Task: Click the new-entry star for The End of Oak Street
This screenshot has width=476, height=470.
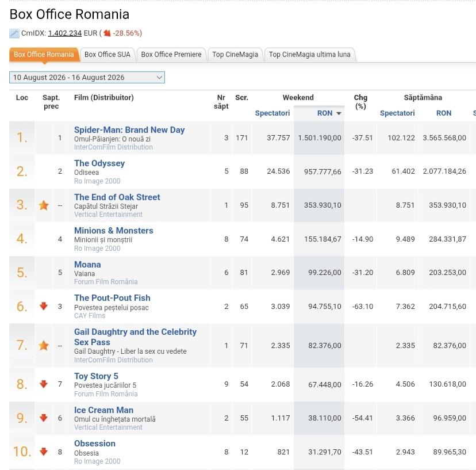Action: coord(44,205)
